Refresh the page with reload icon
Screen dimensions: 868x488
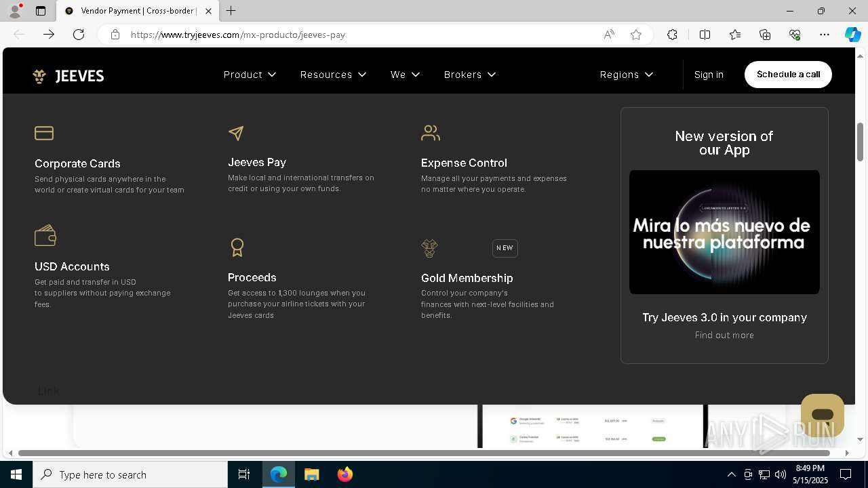[x=79, y=35]
